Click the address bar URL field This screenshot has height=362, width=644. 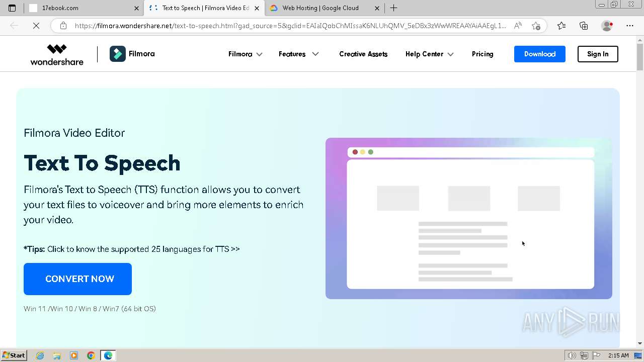[290, 26]
